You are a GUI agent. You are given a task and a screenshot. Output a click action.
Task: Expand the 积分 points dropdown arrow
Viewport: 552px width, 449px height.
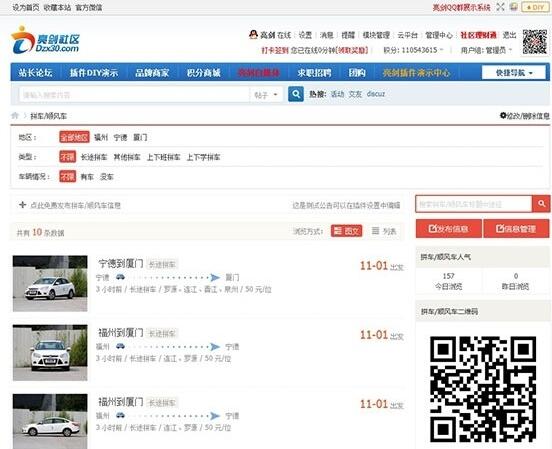tap(441, 50)
